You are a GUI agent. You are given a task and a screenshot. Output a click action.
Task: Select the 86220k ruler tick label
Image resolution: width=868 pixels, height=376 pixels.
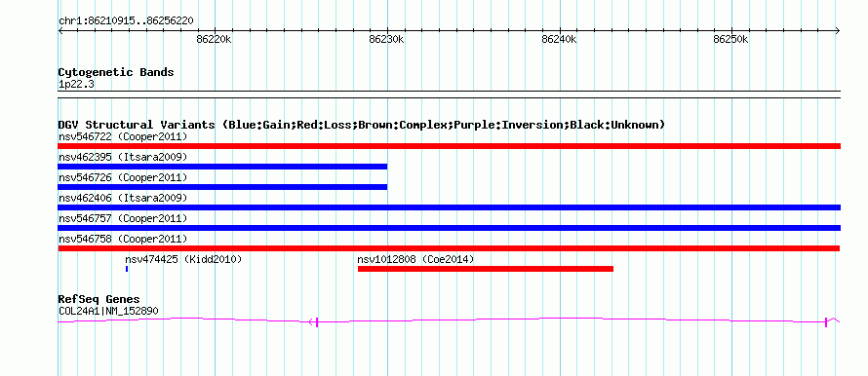point(215,40)
